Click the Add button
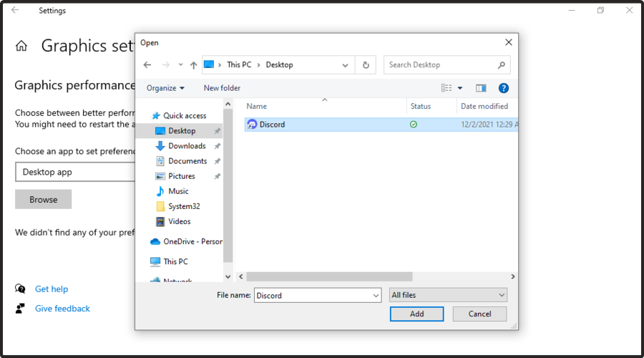The width and height of the screenshot is (644, 358). [x=416, y=314]
